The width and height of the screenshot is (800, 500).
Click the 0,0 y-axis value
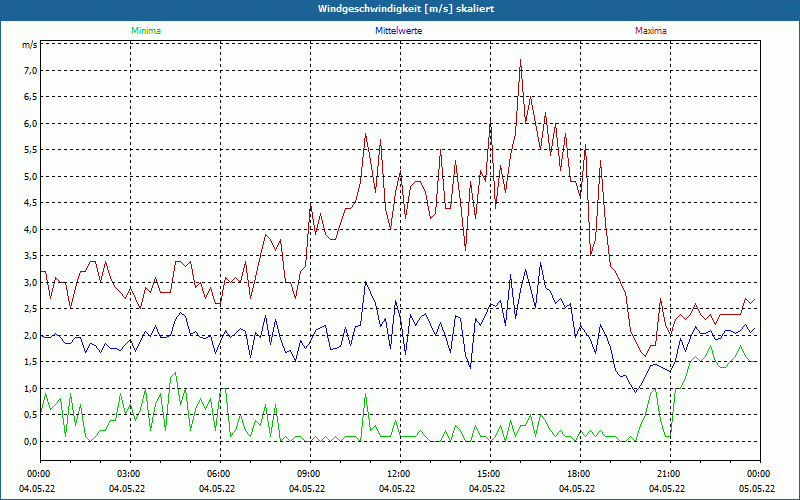tap(30, 442)
